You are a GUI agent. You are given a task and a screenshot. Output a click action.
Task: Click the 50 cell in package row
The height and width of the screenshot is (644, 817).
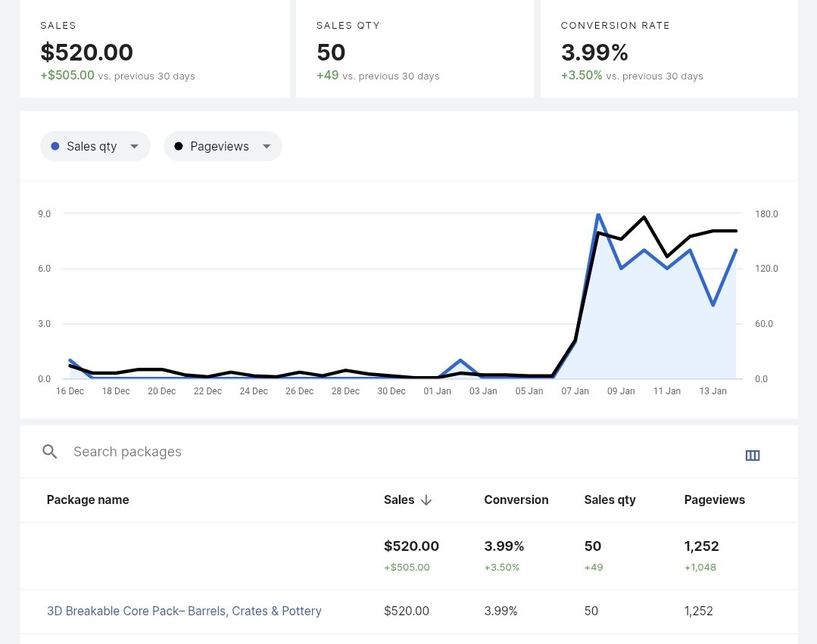pyautogui.click(x=591, y=611)
